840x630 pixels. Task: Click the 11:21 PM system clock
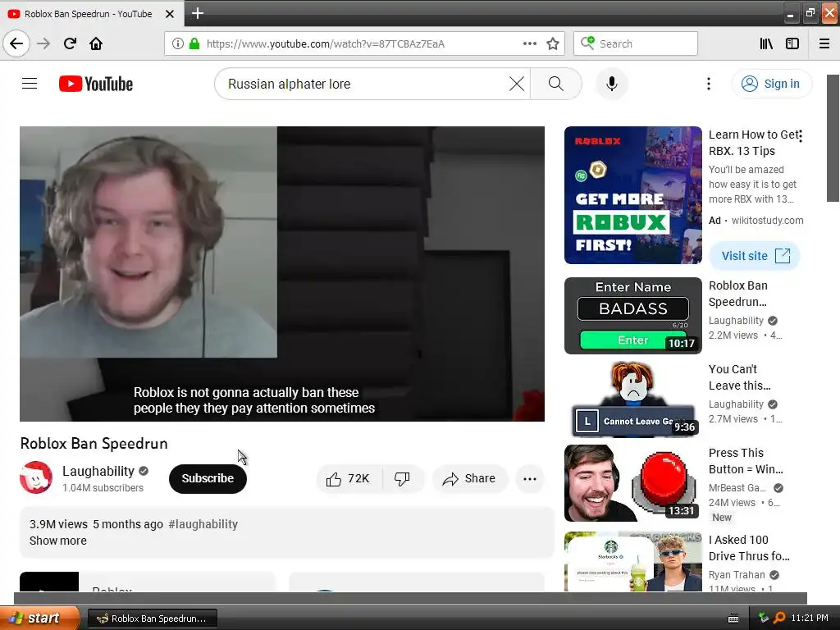[x=810, y=618]
